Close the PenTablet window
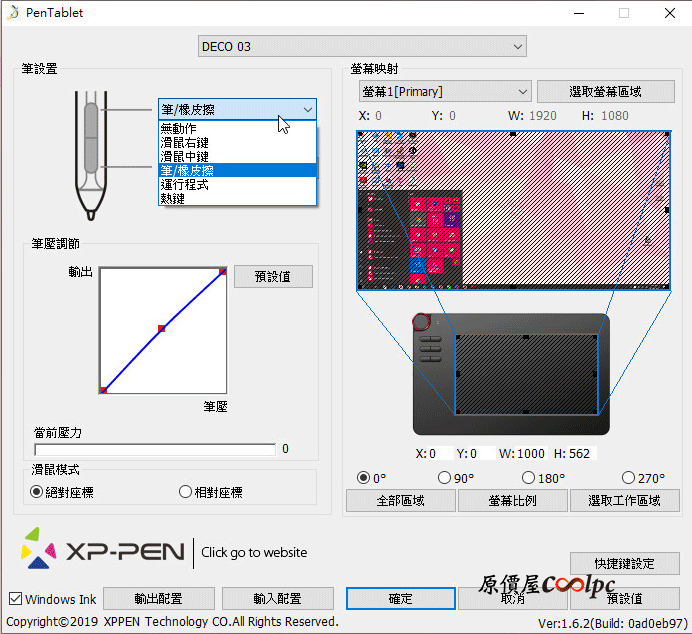 pos(669,13)
